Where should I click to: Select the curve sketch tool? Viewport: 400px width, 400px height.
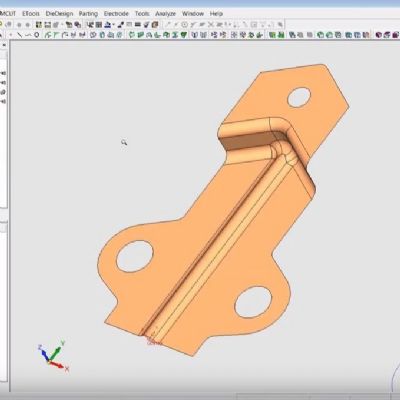[x=28, y=35]
